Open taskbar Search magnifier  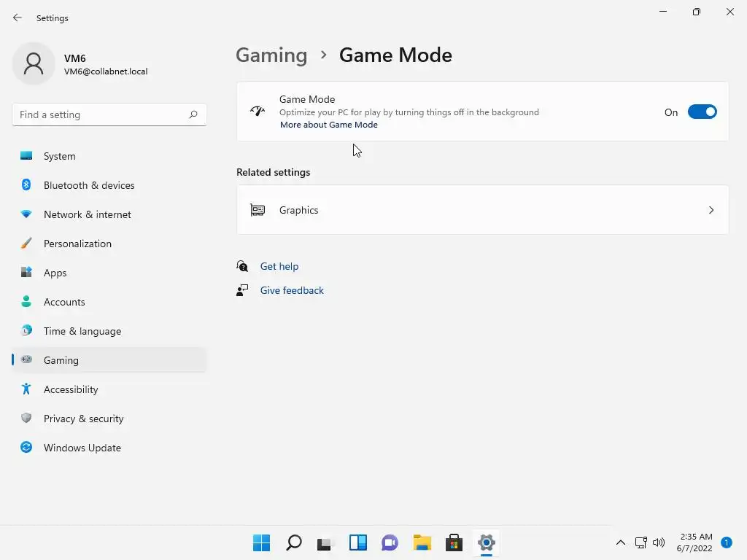293,542
